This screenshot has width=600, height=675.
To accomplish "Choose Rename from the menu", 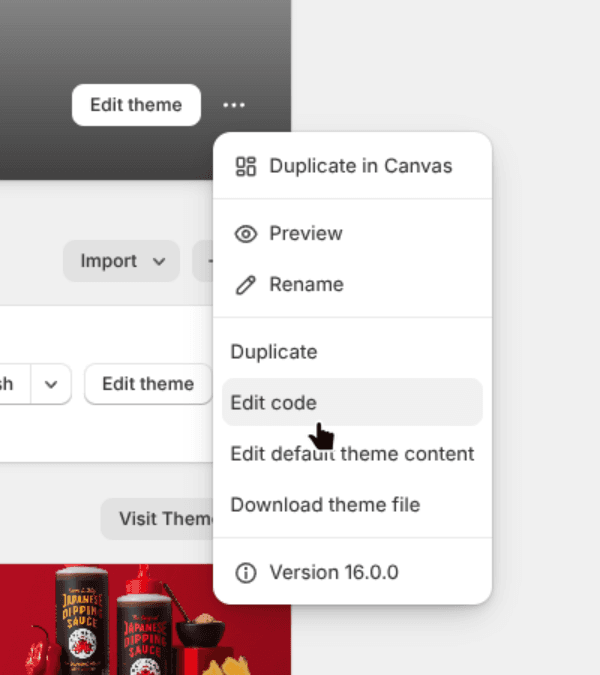I will (353, 285).
